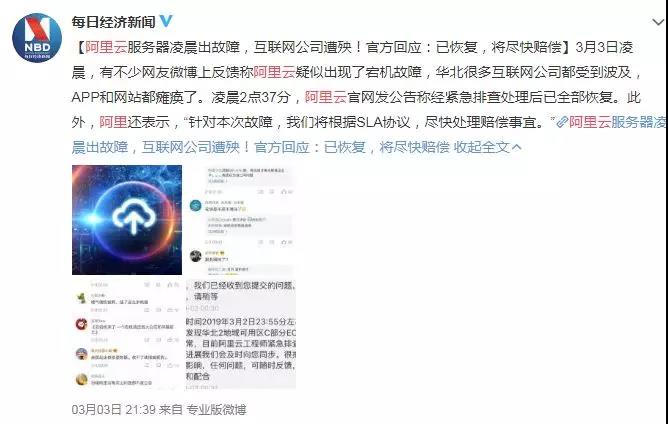668x424 pixels.
Task: Click first red 阿里云 keyword in headline
Action: tap(106, 47)
